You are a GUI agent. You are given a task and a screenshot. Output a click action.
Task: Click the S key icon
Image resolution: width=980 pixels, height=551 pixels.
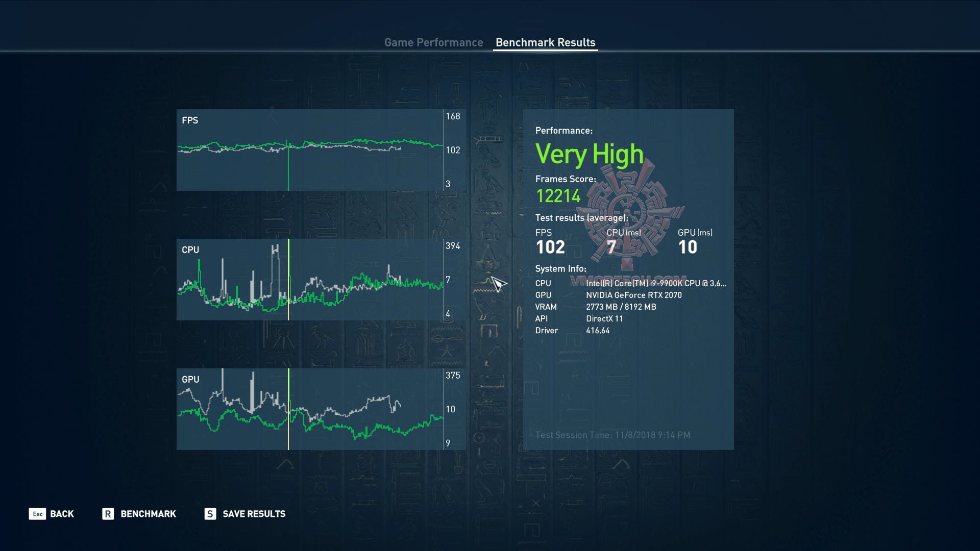tap(210, 514)
